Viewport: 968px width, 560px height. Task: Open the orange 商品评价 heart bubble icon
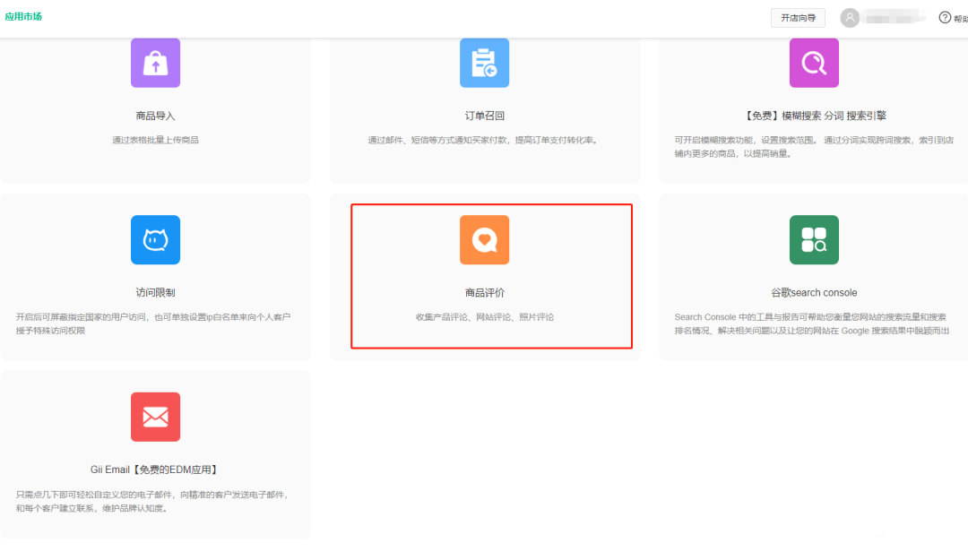[484, 240]
